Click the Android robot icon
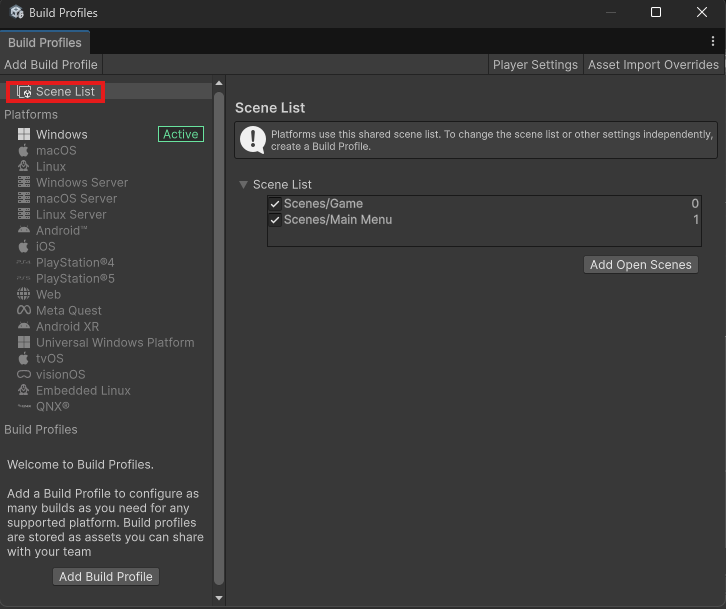726x609 pixels. pyautogui.click(x=24, y=230)
